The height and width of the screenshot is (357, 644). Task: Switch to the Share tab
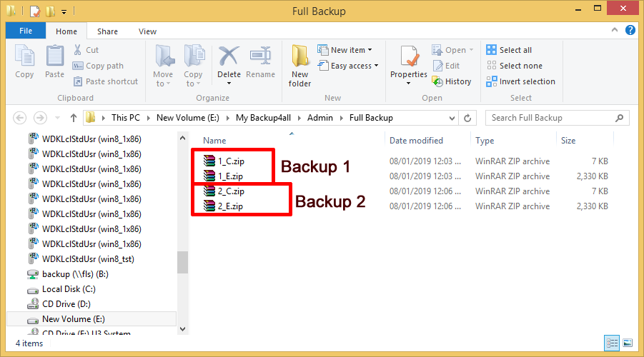[108, 31]
